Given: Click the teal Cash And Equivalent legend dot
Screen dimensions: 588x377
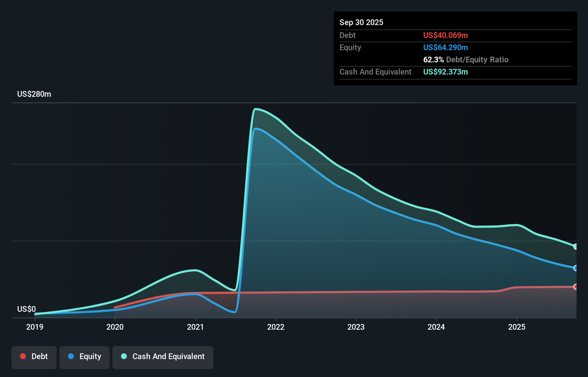Looking at the screenshot, I should pos(124,356).
